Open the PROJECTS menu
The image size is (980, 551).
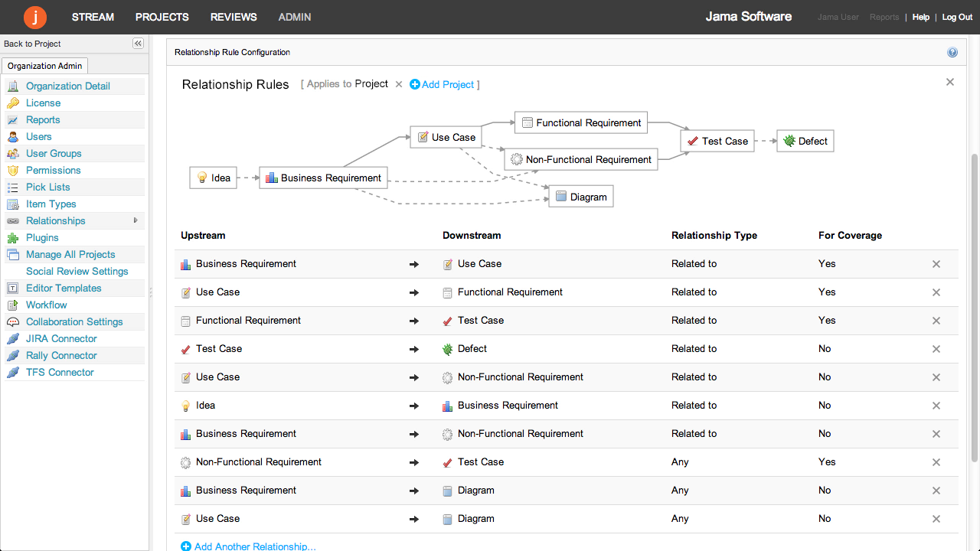coord(162,17)
